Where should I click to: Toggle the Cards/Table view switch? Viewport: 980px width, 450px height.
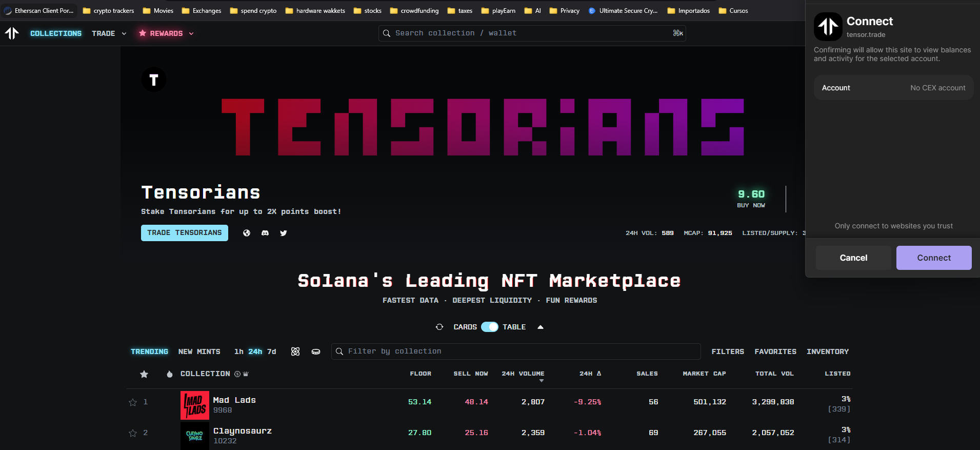pyautogui.click(x=490, y=327)
